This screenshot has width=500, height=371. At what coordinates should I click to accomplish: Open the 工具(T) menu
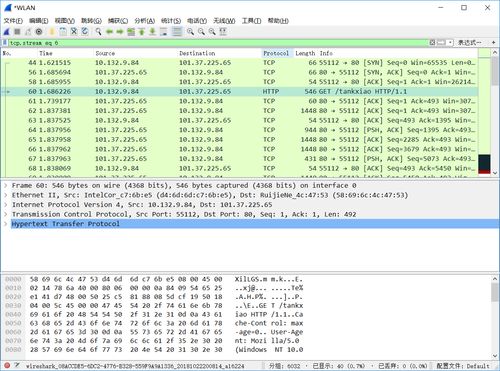252,21
